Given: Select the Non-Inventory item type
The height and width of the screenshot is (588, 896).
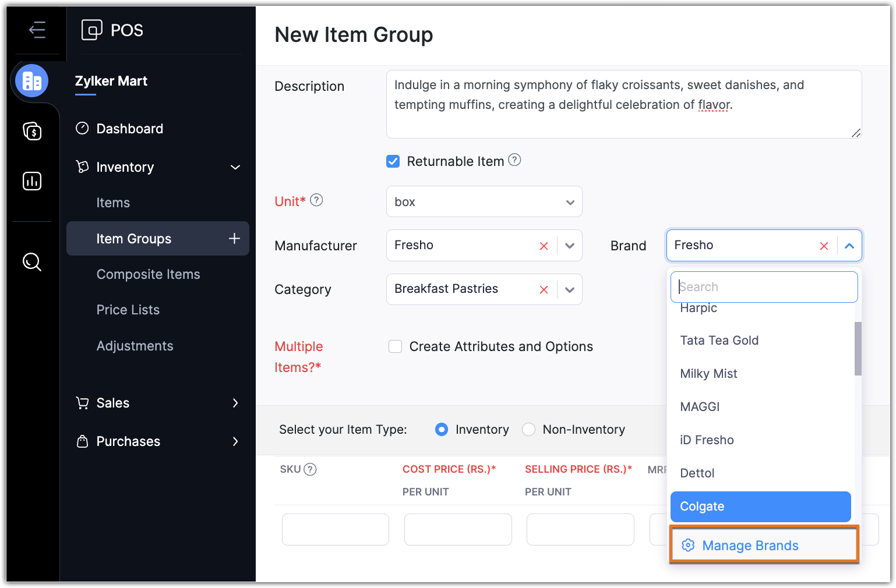Looking at the screenshot, I should pyautogui.click(x=528, y=430).
